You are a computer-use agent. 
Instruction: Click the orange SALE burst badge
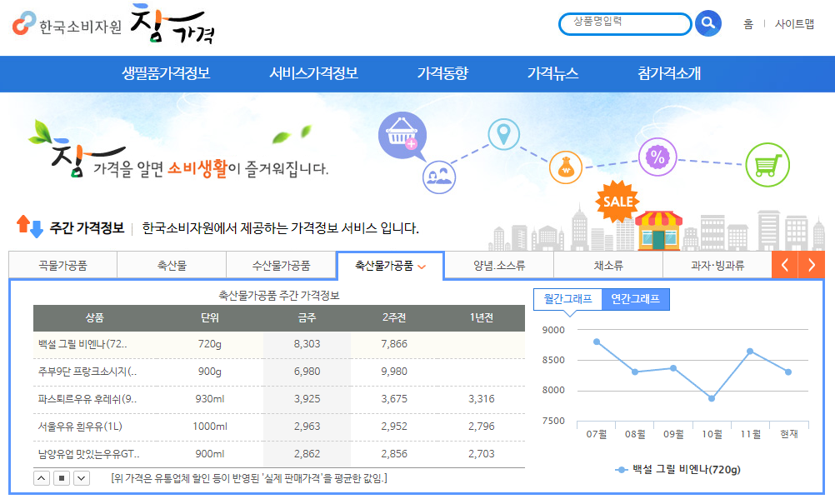pyautogui.click(x=617, y=201)
